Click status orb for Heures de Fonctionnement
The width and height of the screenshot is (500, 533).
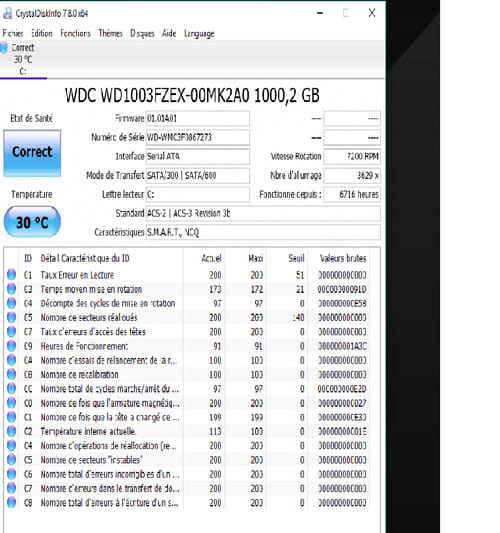pos(11,346)
